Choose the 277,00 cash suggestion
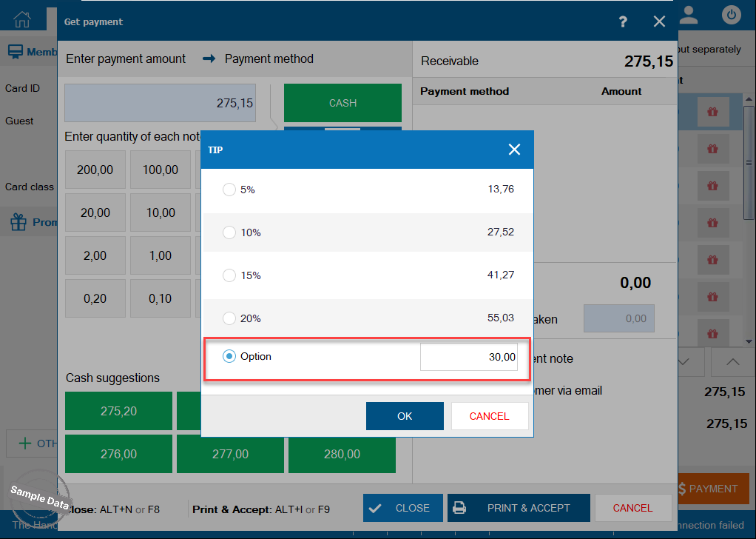Image resolution: width=756 pixels, height=539 pixels. [231, 454]
